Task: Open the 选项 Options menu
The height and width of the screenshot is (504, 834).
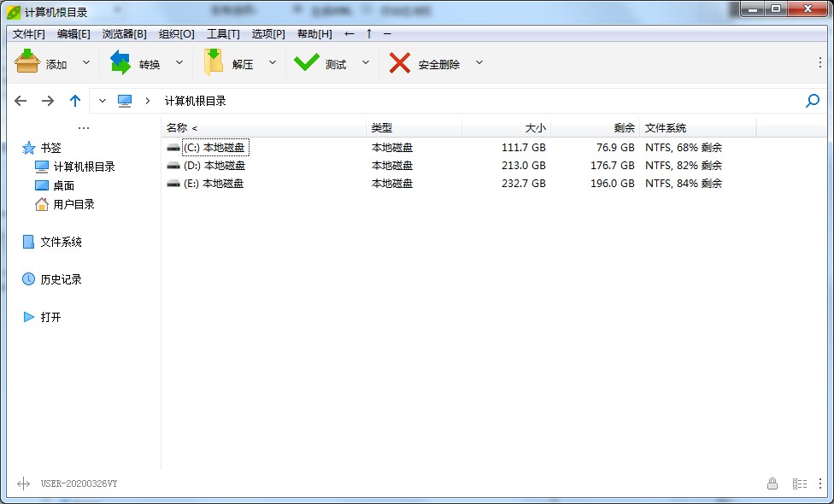Action: [267, 34]
